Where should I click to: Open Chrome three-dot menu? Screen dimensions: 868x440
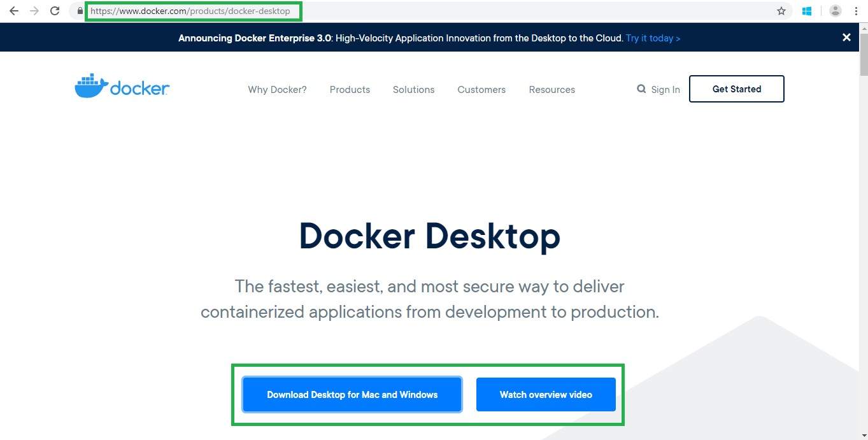[x=856, y=11]
